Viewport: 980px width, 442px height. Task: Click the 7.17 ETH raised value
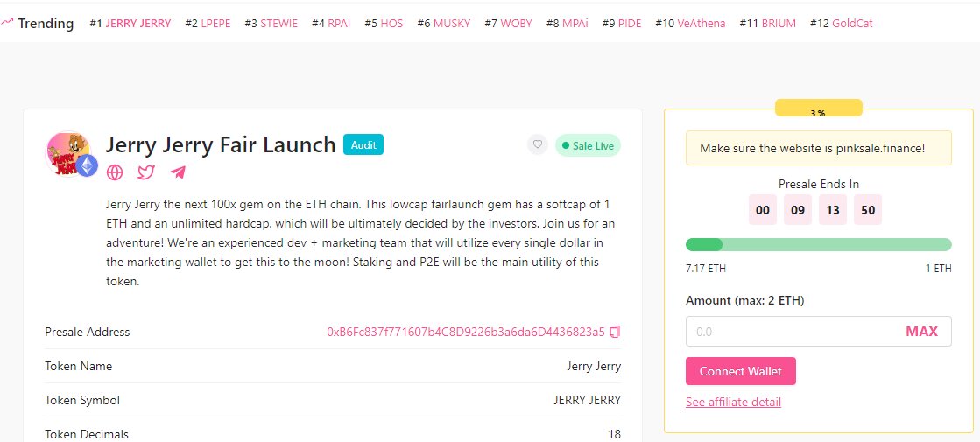coord(706,269)
